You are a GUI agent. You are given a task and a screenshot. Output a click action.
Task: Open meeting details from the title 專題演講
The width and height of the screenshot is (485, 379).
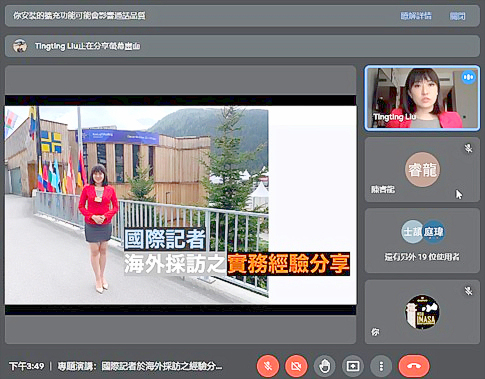tap(140, 366)
